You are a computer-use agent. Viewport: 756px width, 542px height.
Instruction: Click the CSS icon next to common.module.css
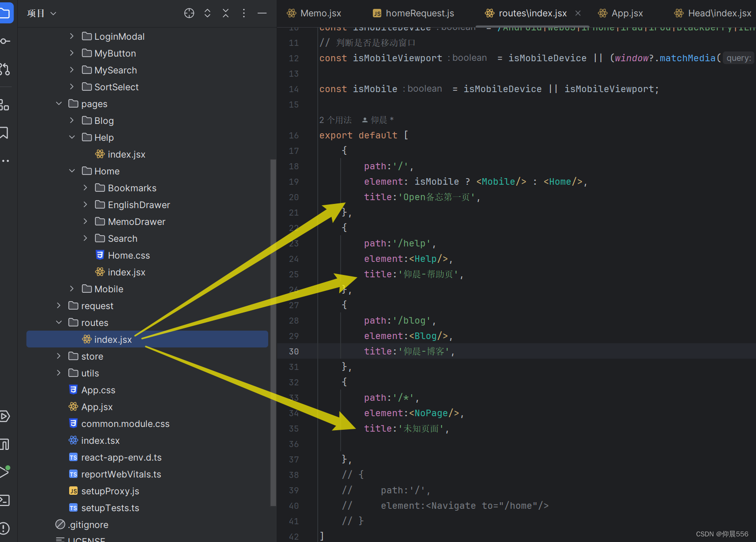73,423
